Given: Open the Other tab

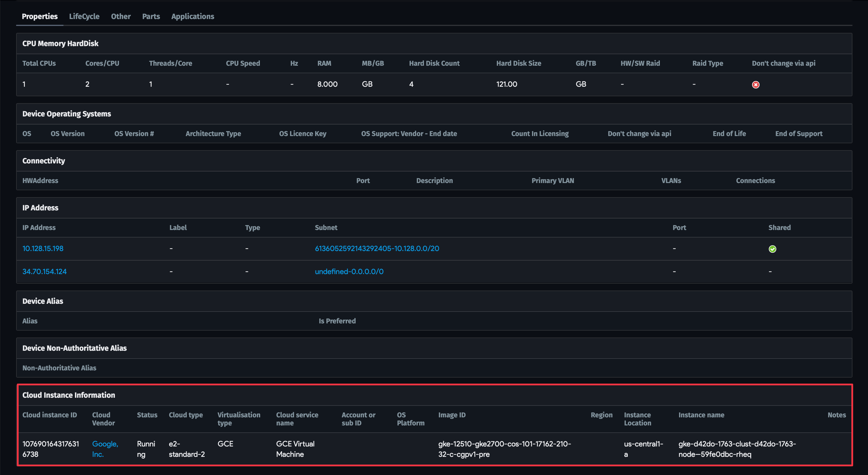Looking at the screenshot, I should tap(121, 16).
